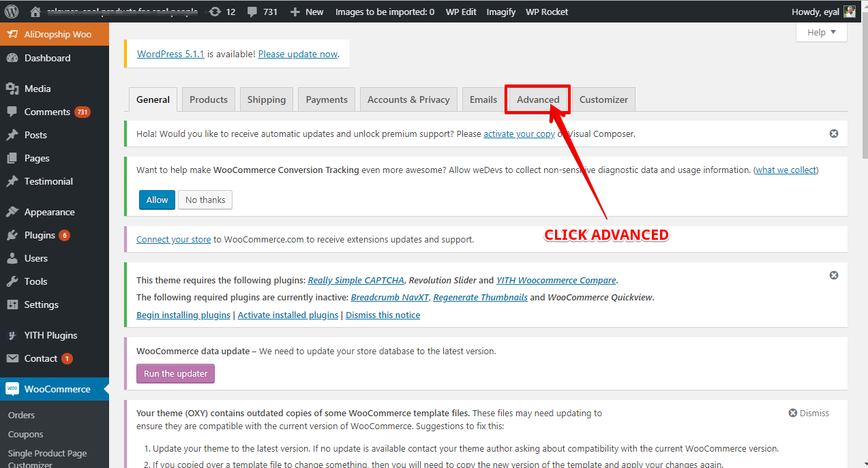Expand the Help dropdown

[x=822, y=32]
